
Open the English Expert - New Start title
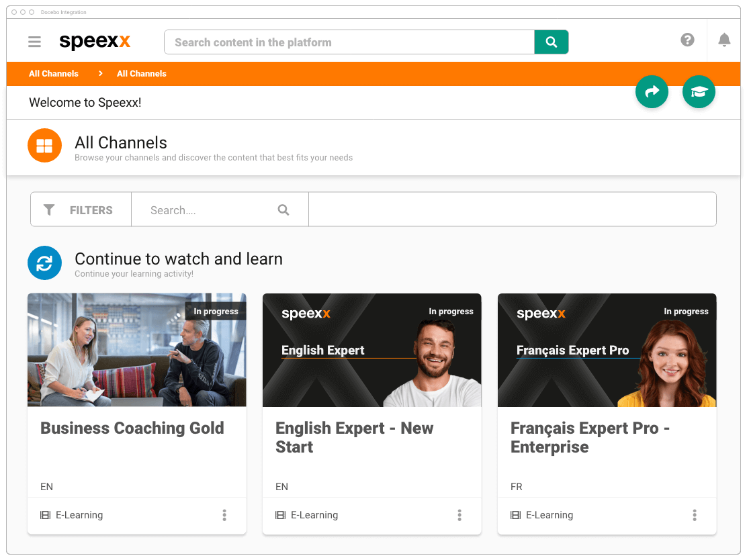pos(355,438)
